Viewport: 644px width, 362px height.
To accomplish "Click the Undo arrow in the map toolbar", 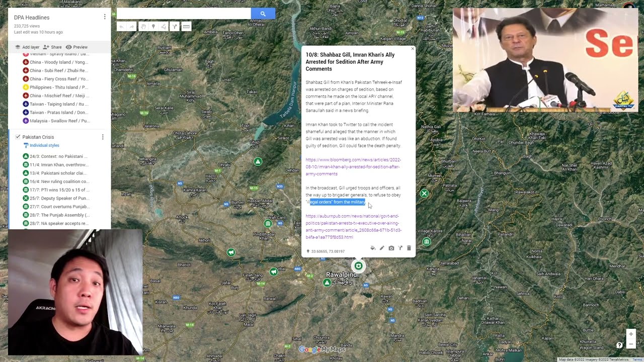I will [121, 27].
